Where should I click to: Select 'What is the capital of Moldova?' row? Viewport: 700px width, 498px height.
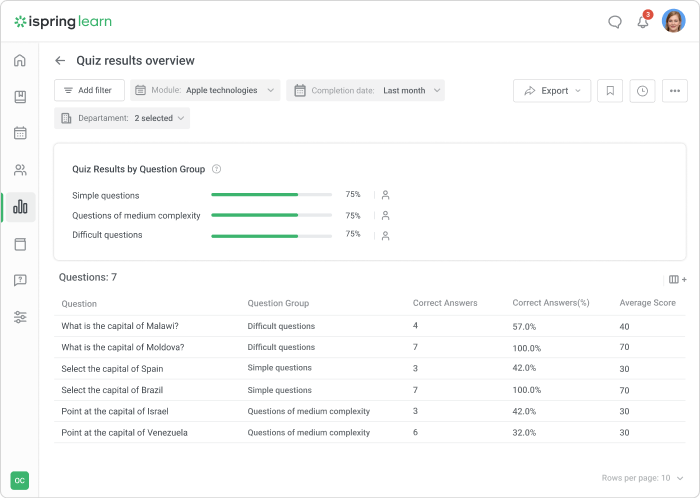pyautogui.click(x=370, y=348)
